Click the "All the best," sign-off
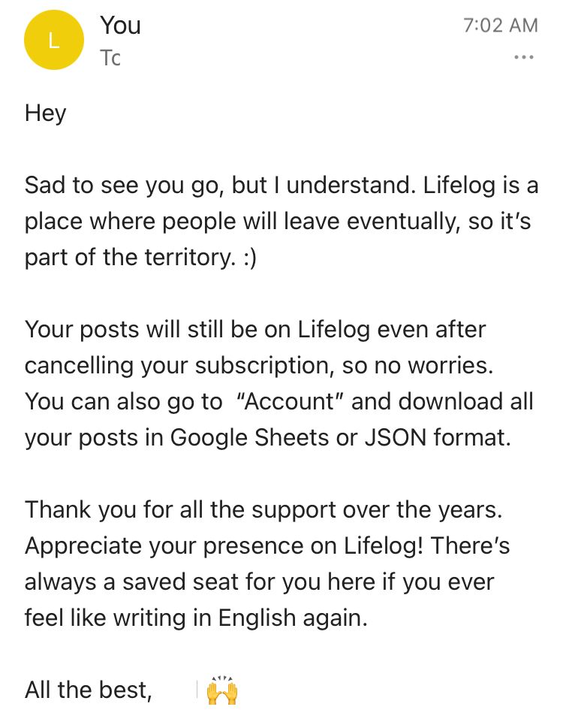This screenshot has width=563, height=728. [89, 690]
